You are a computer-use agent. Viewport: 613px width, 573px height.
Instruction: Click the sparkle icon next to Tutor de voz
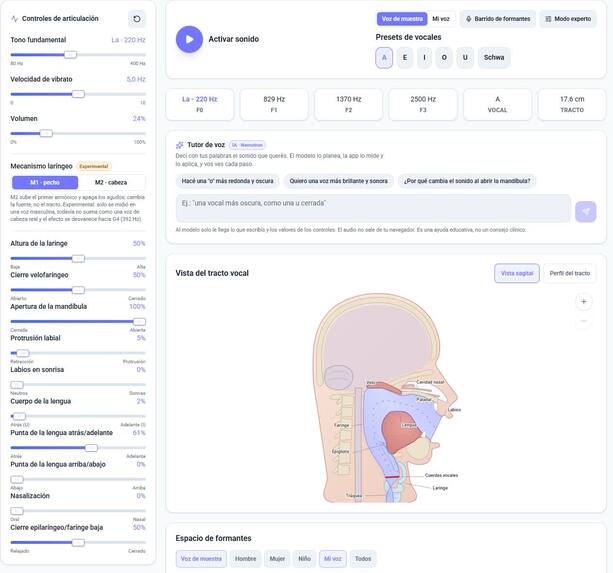coord(179,145)
